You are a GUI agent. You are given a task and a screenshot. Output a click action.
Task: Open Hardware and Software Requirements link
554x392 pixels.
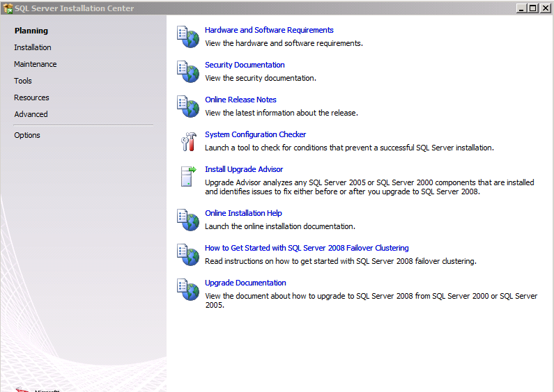(269, 30)
